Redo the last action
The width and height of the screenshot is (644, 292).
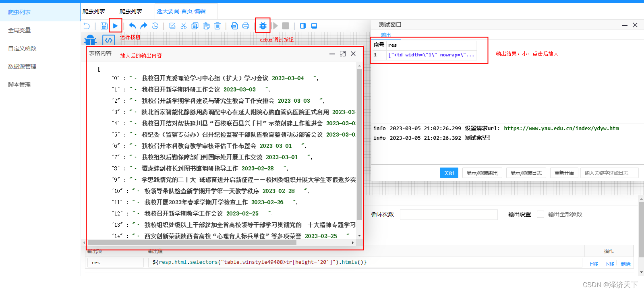pyautogui.click(x=144, y=26)
